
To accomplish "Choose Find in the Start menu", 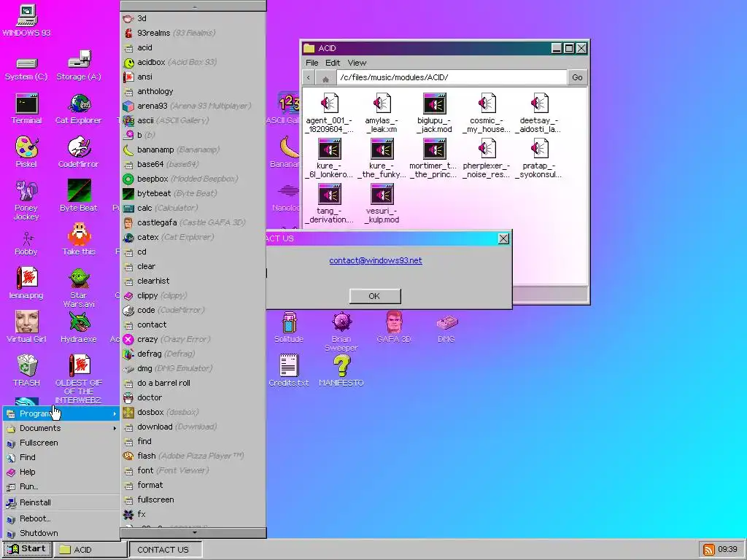I will (x=61, y=457).
